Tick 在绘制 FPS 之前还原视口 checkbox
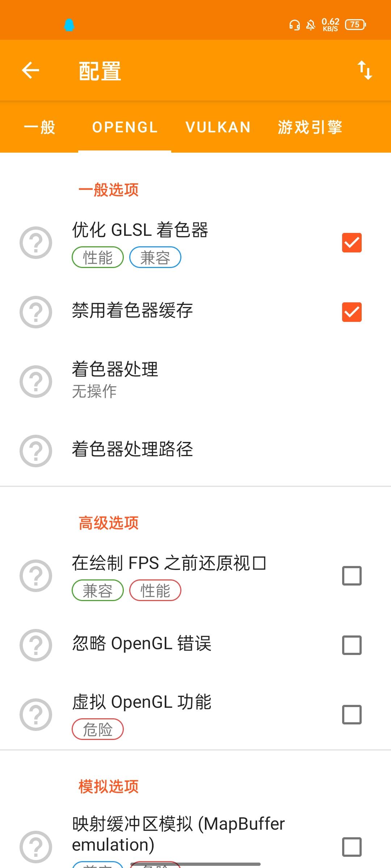The height and width of the screenshot is (868, 391). pos(352,576)
